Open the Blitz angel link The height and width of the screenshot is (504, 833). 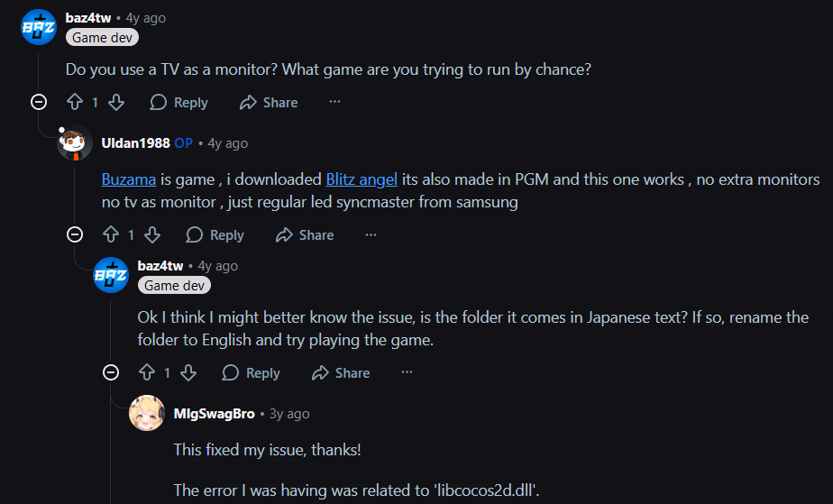click(362, 179)
